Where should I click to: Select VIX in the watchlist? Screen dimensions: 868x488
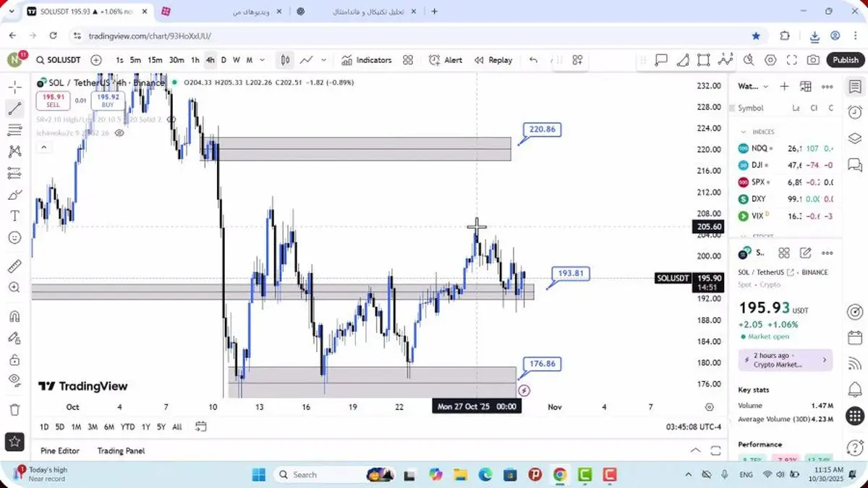point(785,216)
